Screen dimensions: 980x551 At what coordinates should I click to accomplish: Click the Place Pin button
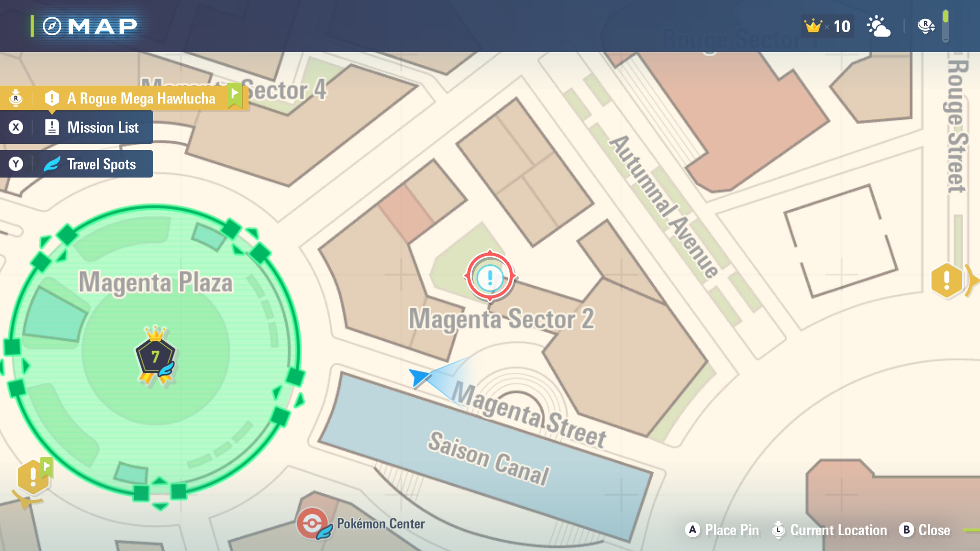click(x=722, y=530)
